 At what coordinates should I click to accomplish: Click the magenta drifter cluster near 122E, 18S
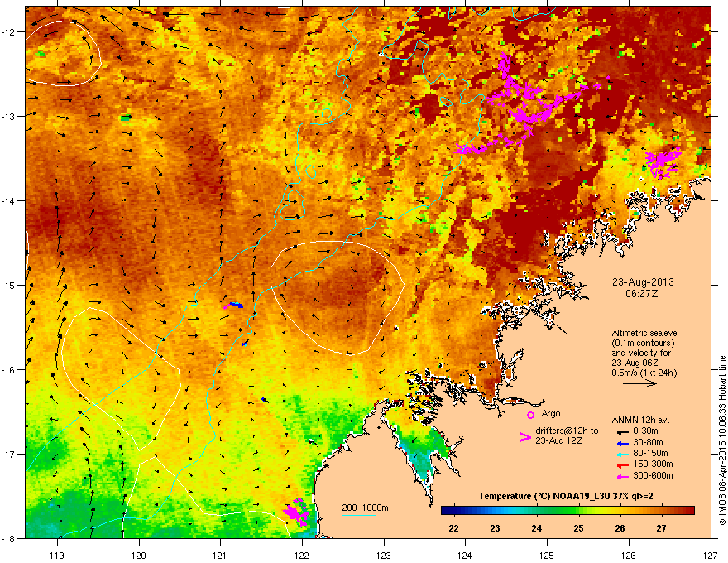tap(296, 511)
